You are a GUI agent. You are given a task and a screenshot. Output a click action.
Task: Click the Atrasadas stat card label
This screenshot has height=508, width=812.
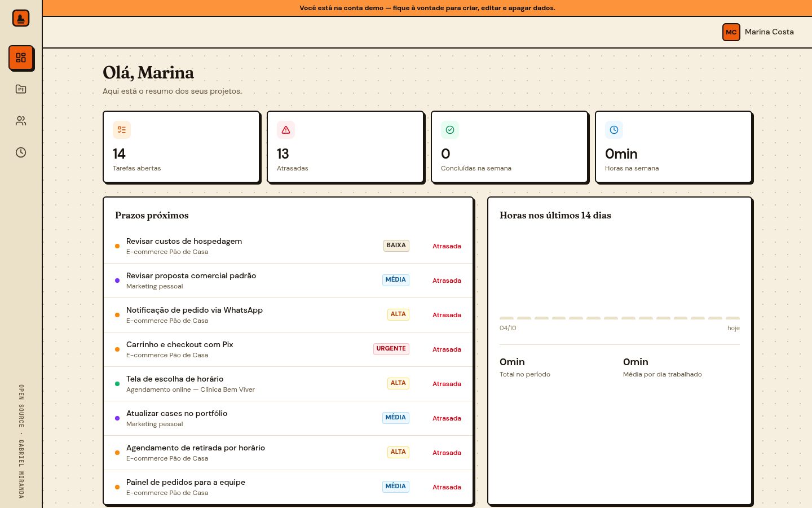(x=293, y=168)
